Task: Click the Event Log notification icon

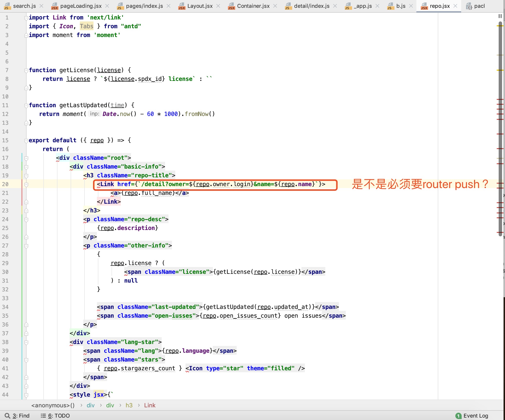Action: (x=458, y=416)
